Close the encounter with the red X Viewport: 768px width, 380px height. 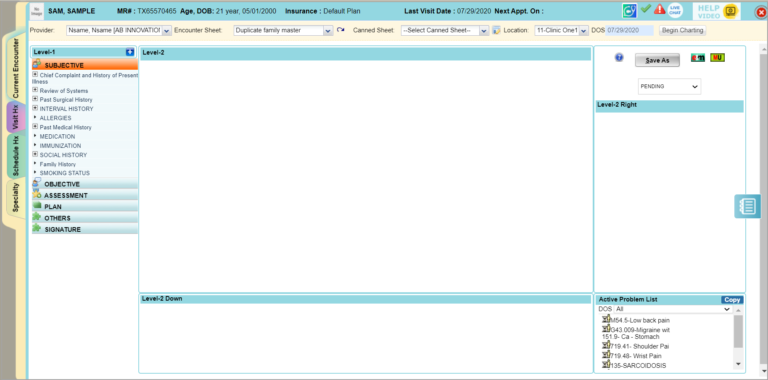point(761,13)
